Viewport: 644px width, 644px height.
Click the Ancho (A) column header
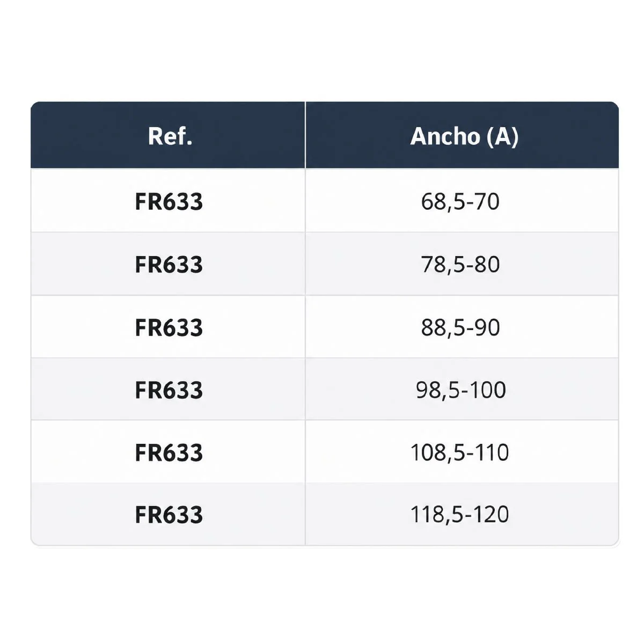[x=462, y=135]
